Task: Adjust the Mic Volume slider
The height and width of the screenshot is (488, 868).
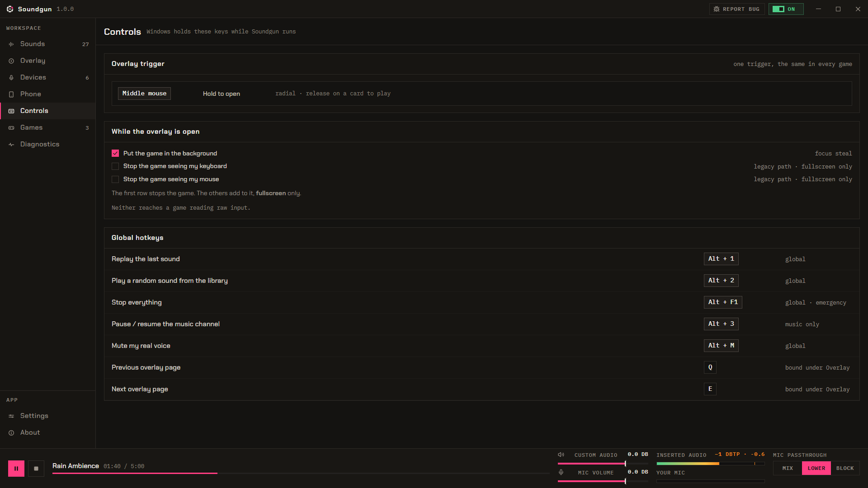Action: pos(603,481)
